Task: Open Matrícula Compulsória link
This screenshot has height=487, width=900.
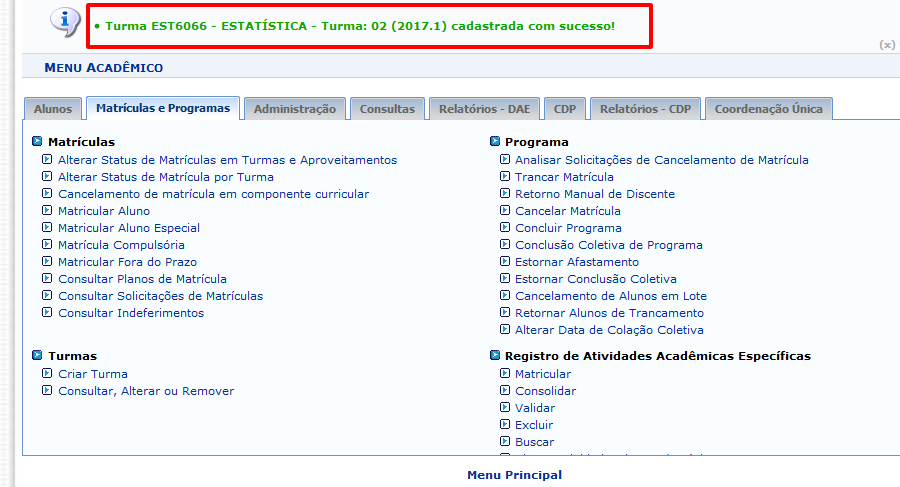Action: [x=121, y=245]
